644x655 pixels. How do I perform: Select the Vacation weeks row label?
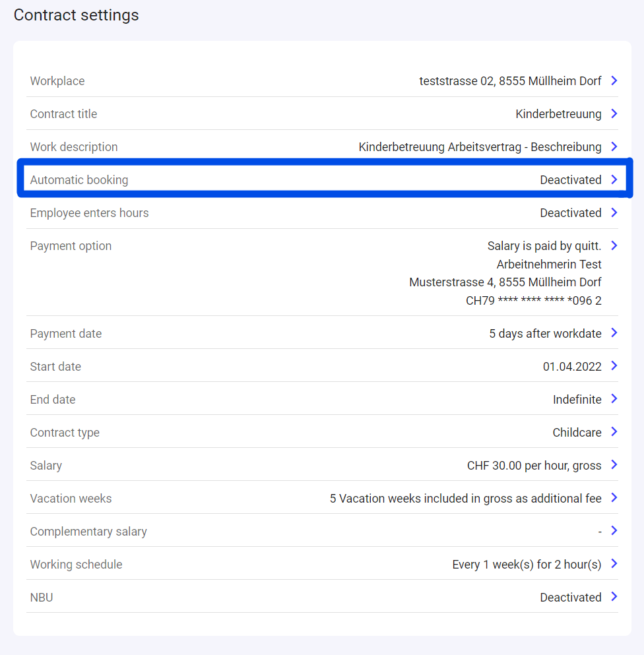[x=71, y=499]
